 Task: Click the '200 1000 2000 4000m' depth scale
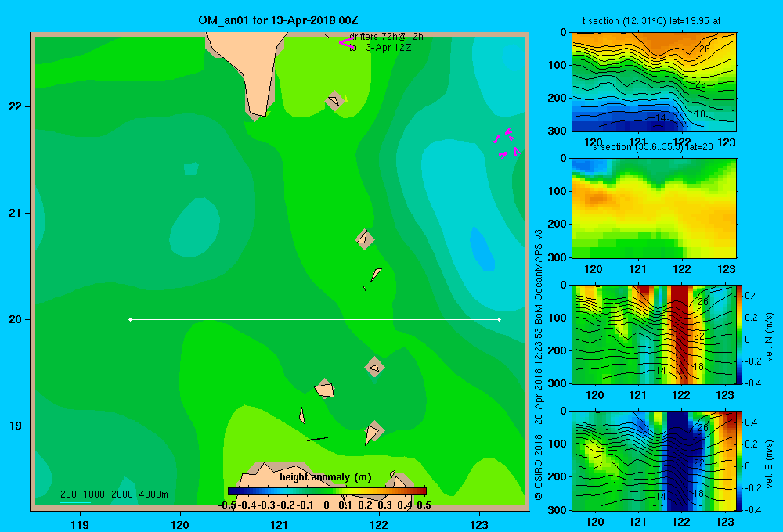coord(114,494)
